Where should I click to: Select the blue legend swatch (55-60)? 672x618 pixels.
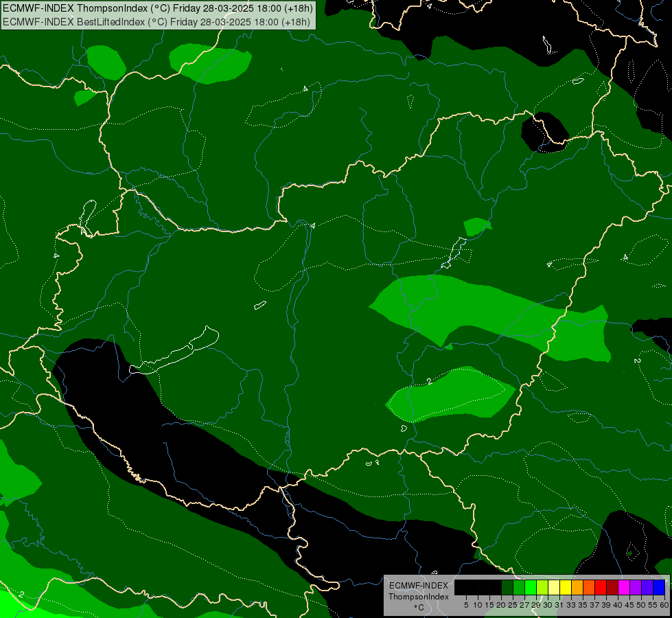[x=659, y=587]
